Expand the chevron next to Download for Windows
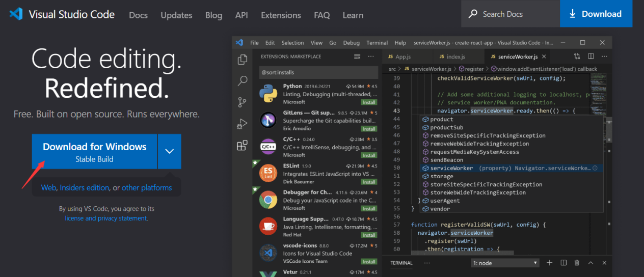This screenshot has width=644, height=277. coord(170,151)
